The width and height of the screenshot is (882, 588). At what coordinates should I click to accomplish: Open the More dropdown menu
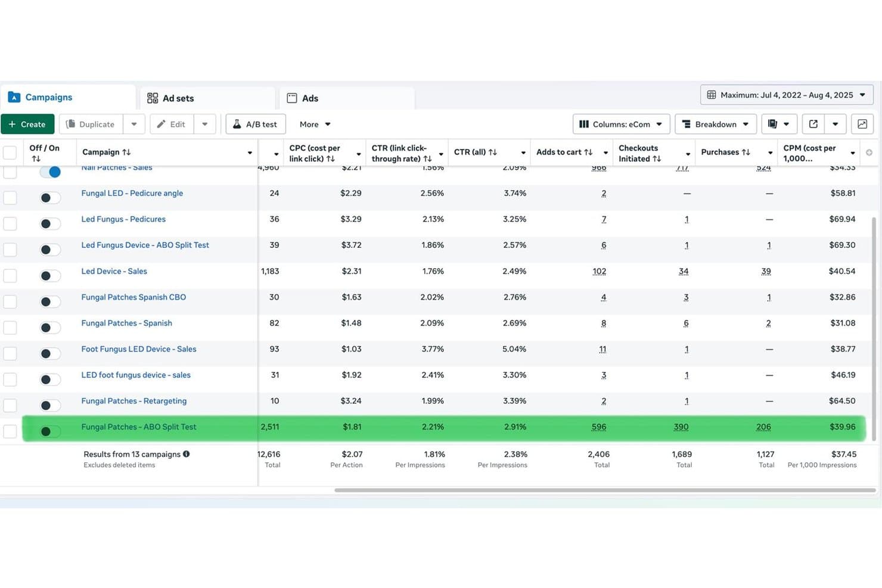click(x=315, y=124)
